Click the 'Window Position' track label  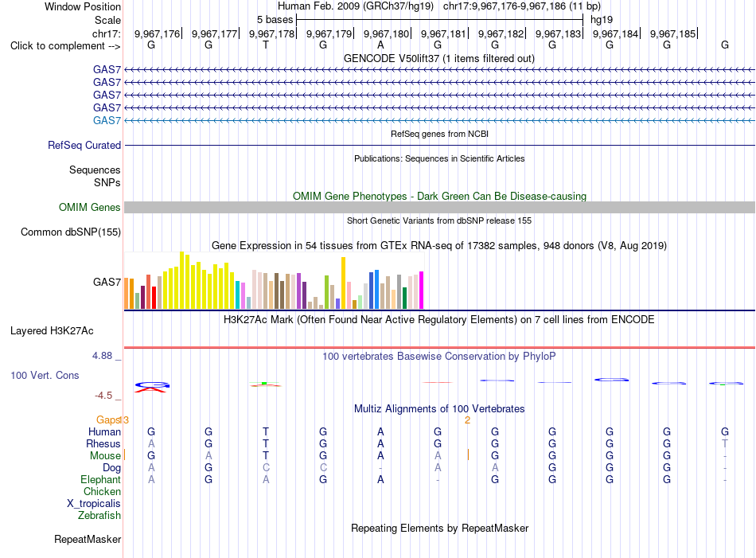click(x=83, y=6)
